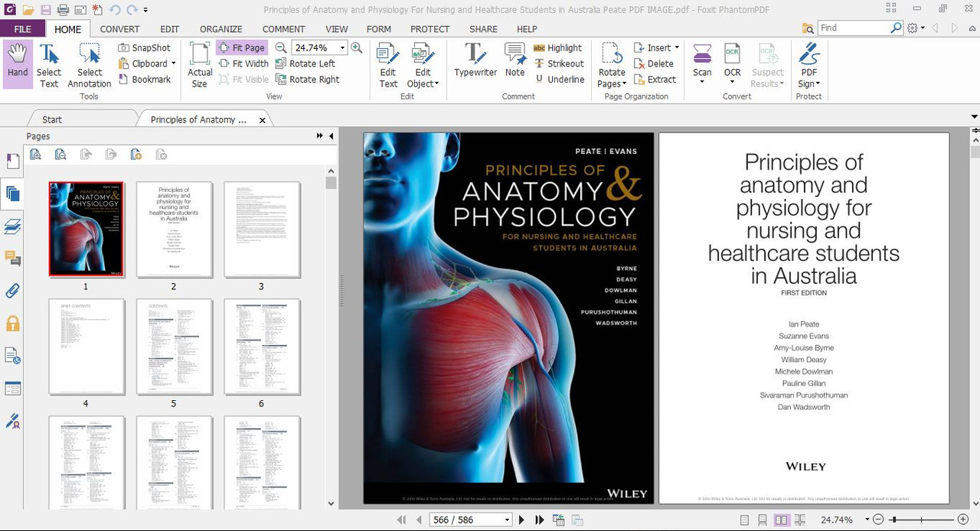Jump to the last page
980x531 pixels.
point(539,520)
